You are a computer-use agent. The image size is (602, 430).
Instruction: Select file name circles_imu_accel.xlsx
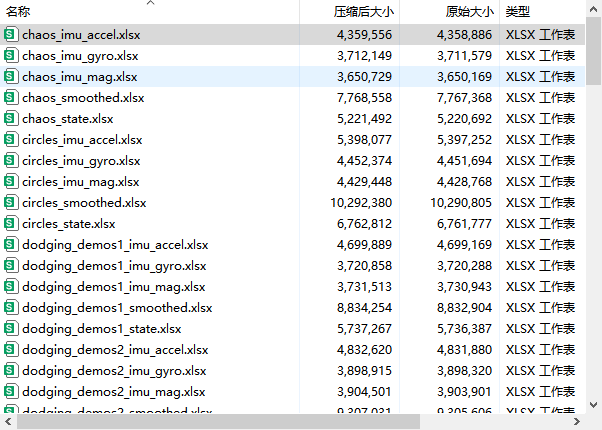pyautogui.click(x=82, y=140)
